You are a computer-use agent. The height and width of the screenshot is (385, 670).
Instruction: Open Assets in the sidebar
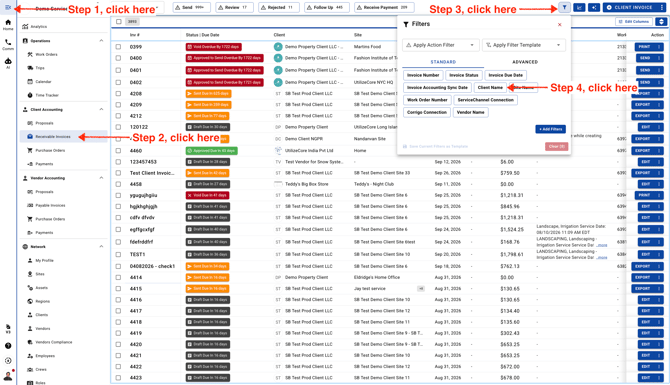point(41,288)
